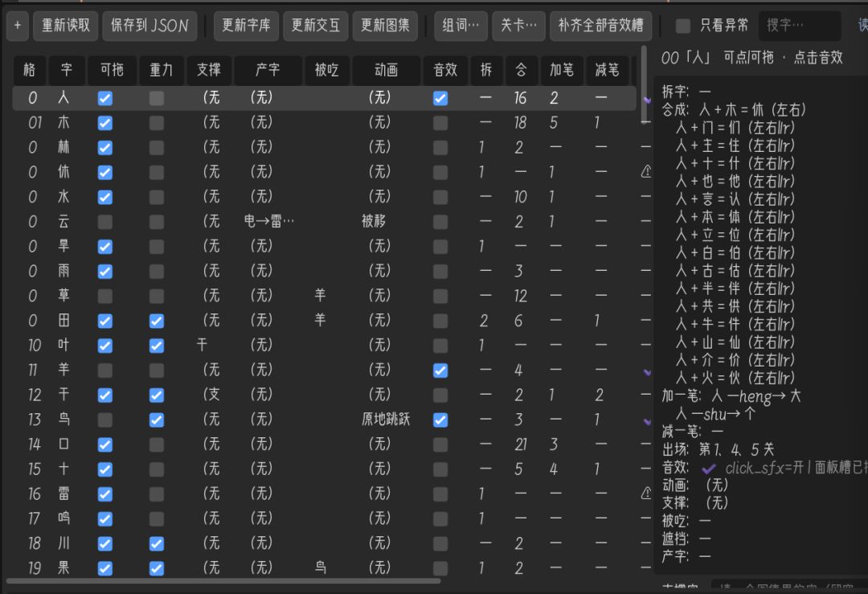Toggle 音效 checkbox in 木 row
The height and width of the screenshot is (594, 868).
[440, 123]
